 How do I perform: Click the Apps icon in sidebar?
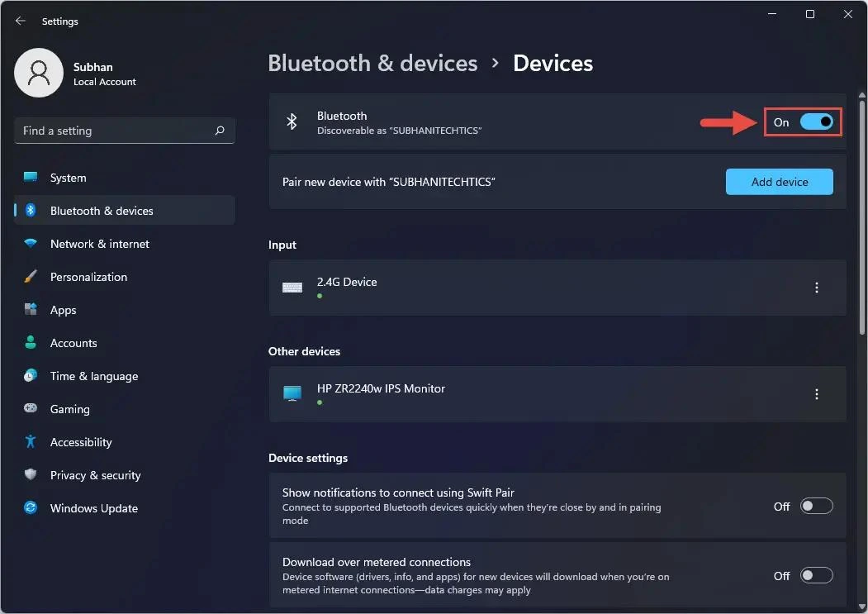(x=31, y=309)
